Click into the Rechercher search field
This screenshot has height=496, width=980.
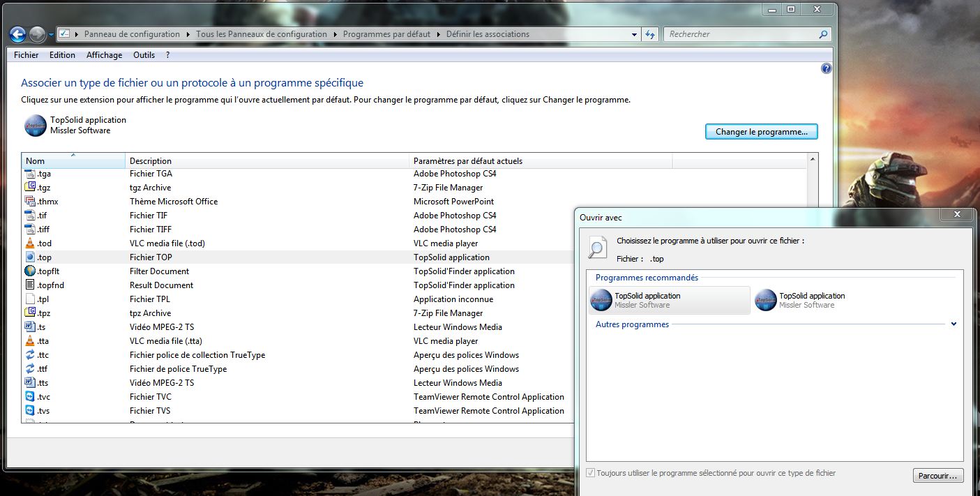click(x=741, y=34)
